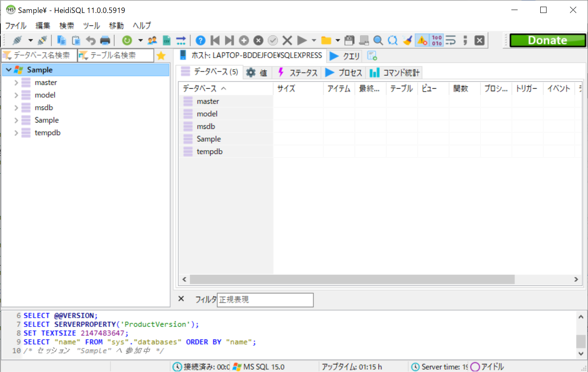Toggle the yellow star favorites icon
The image size is (588, 372).
(161, 55)
